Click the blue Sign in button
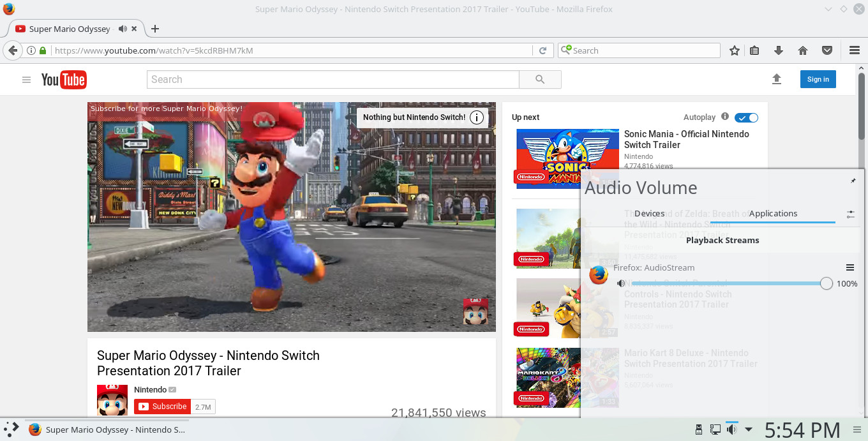Image resolution: width=868 pixels, height=441 pixels. click(x=818, y=79)
